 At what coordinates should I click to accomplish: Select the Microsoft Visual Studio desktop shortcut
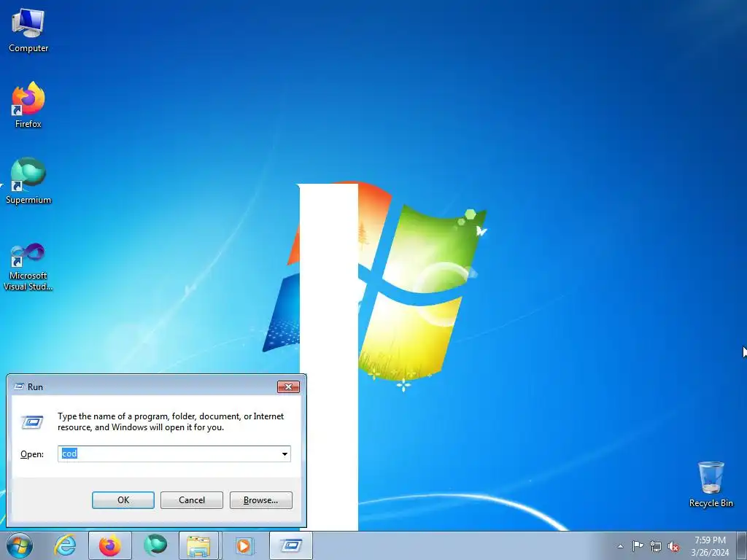click(28, 267)
